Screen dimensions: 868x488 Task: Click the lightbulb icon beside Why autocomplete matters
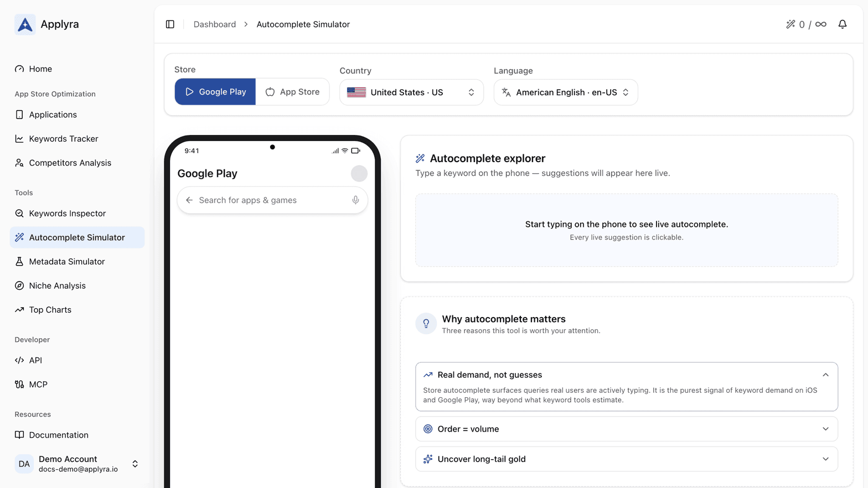(x=426, y=324)
